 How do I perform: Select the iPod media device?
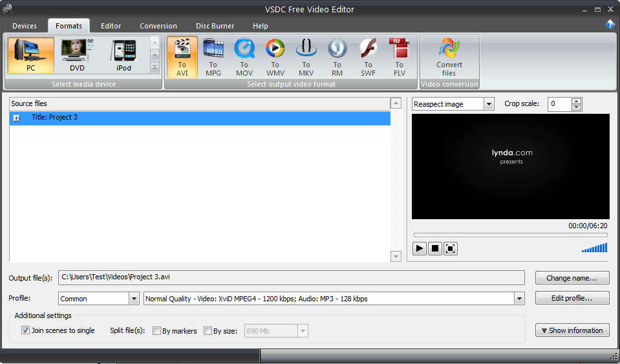point(123,56)
